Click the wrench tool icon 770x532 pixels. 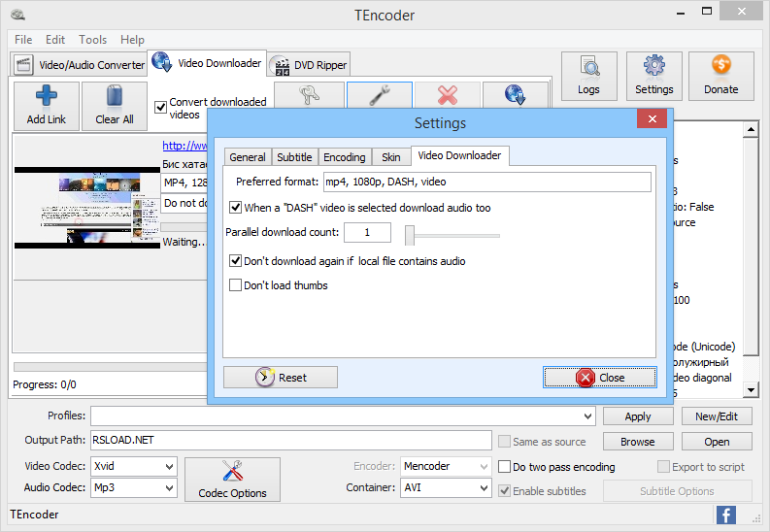[x=379, y=95]
